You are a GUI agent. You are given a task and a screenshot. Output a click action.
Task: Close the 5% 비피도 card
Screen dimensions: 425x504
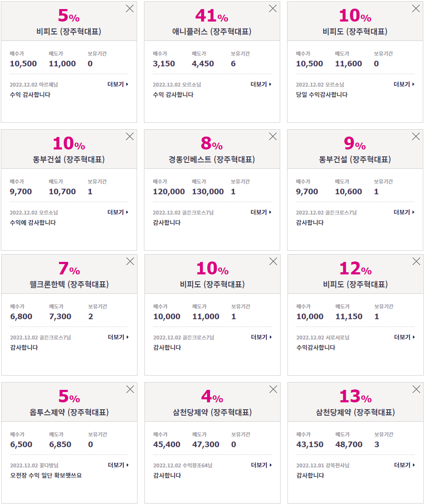pyautogui.click(x=130, y=9)
